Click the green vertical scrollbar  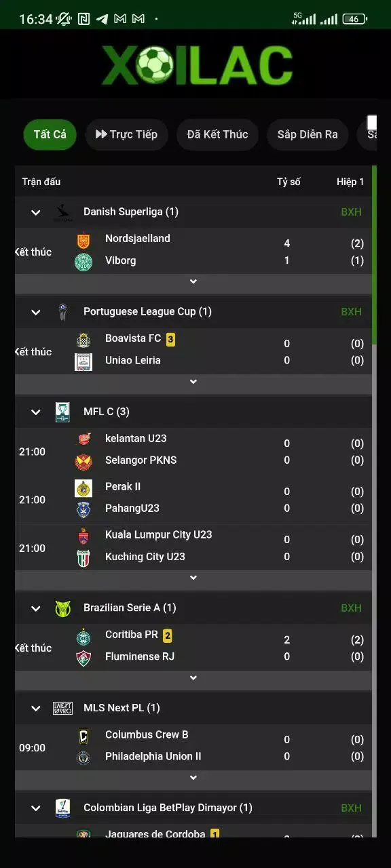point(374,254)
